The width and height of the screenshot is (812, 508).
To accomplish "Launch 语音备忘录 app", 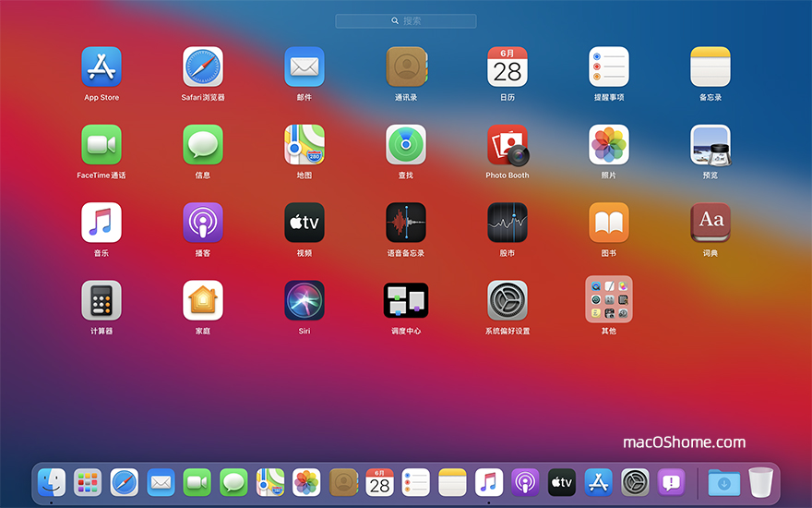I will pyautogui.click(x=406, y=223).
